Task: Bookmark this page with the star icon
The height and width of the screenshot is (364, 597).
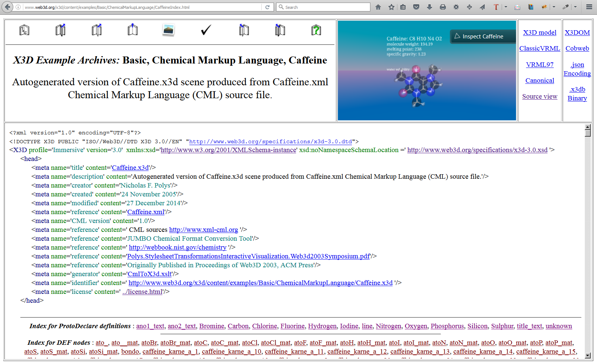Action: pos(391,7)
